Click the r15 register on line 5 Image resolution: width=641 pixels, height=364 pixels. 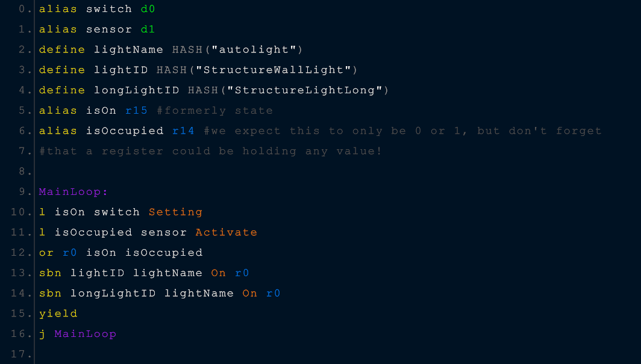coord(136,111)
